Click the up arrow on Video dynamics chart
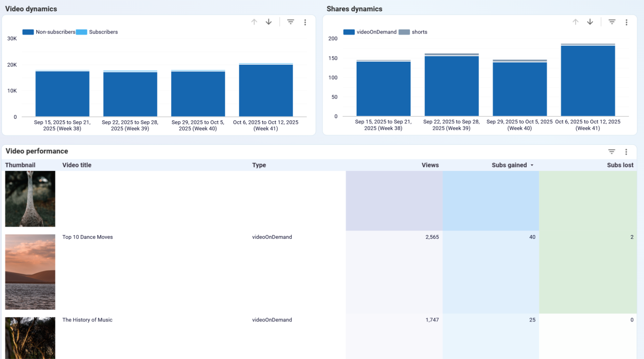Image resolution: width=644 pixels, height=359 pixels. pyautogui.click(x=254, y=22)
